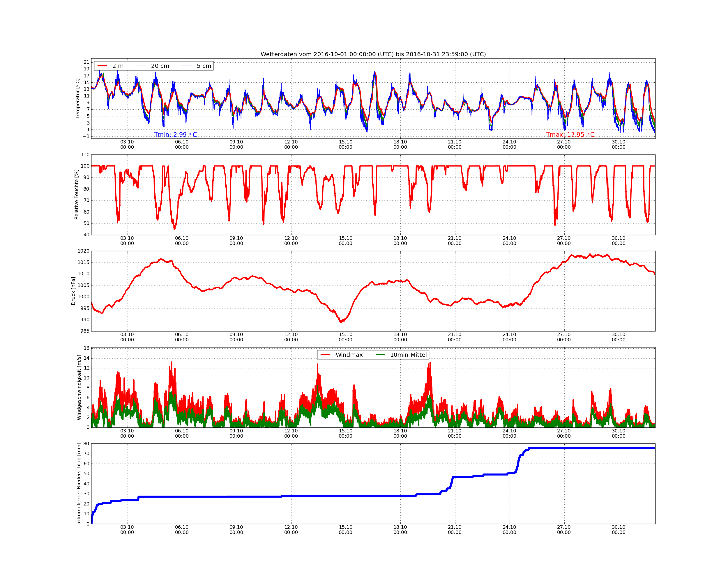
Task: Click the '985' tick on the pressure axis
Action: coord(85,331)
